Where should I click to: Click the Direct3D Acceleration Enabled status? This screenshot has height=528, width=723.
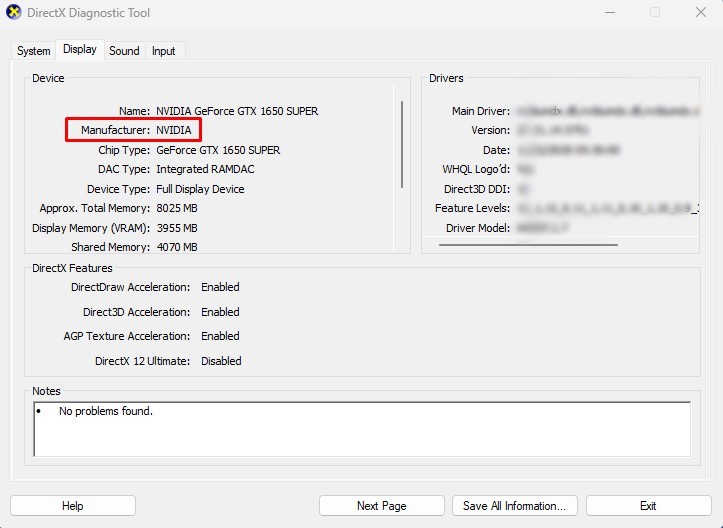[x=220, y=312]
